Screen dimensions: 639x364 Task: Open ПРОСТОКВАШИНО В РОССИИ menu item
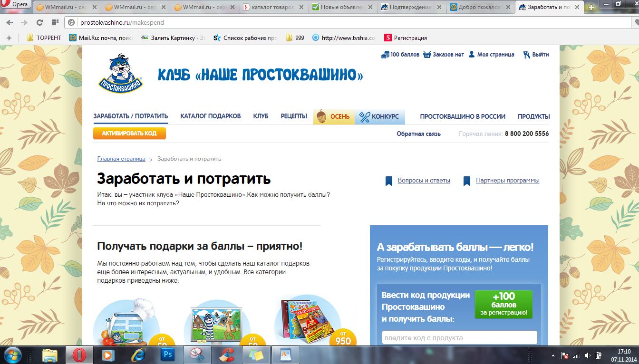click(463, 116)
